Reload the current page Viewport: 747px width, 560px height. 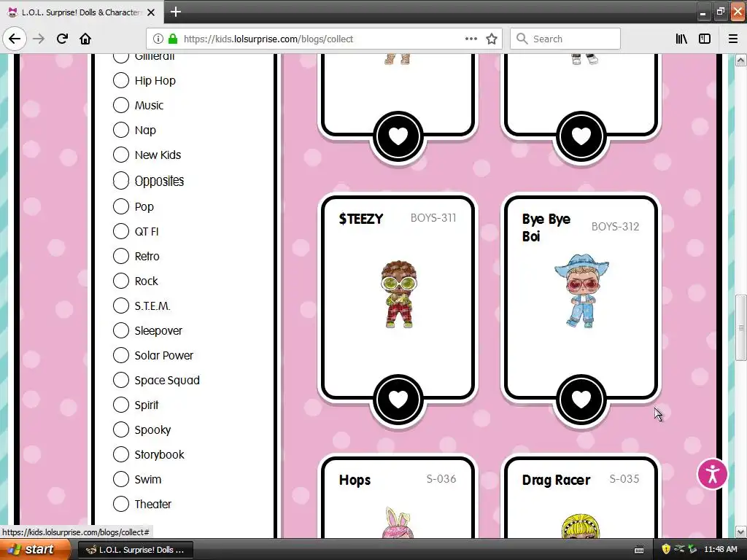[x=62, y=39]
